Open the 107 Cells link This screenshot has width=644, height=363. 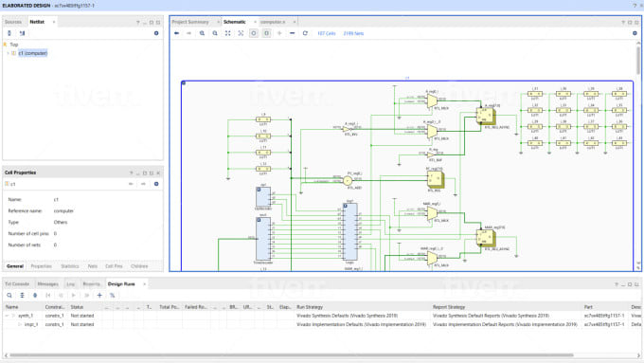click(x=327, y=33)
